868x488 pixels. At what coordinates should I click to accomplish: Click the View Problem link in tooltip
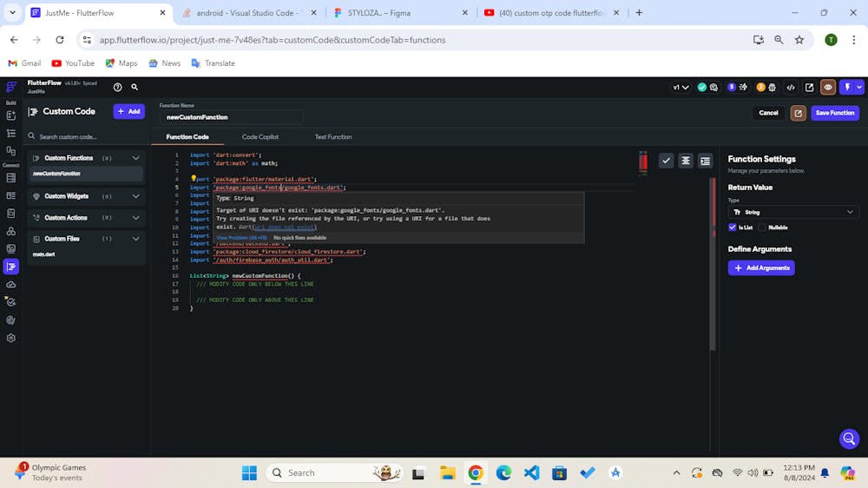[x=241, y=238]
